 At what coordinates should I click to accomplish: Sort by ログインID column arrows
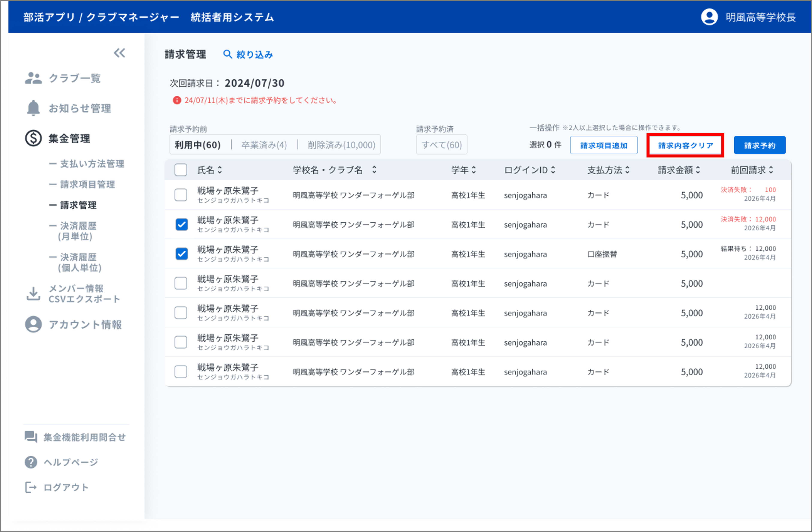553,169
